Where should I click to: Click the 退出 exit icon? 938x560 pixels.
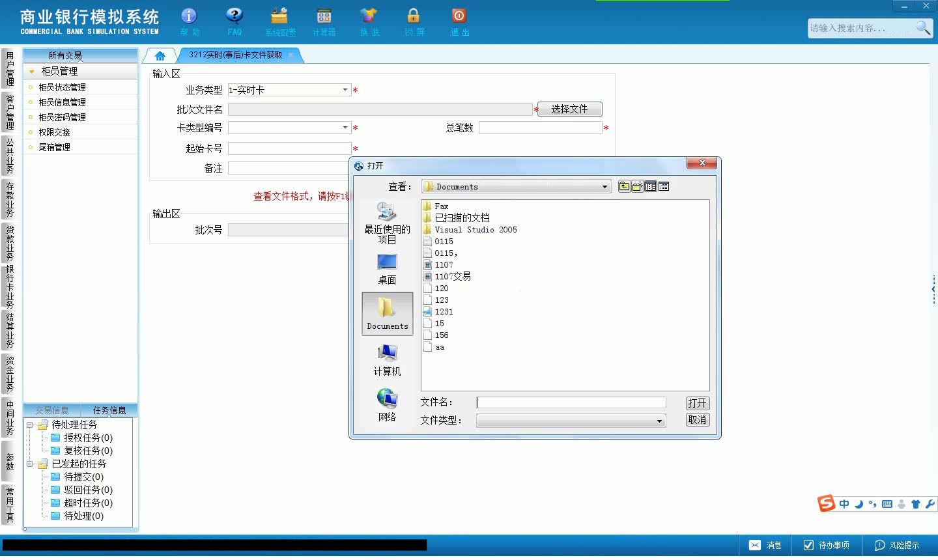pyautogui.click(x=459, y=21)
